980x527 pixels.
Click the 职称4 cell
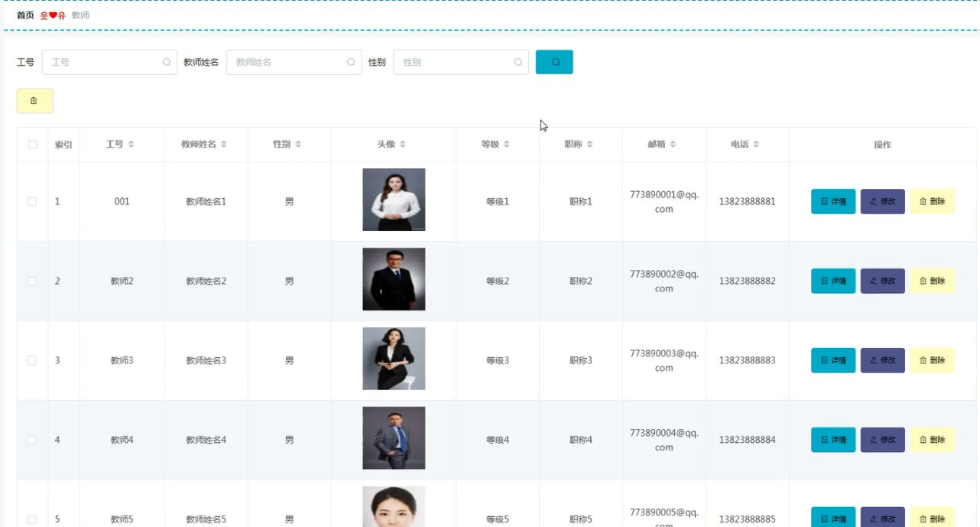tap(581, 440)
